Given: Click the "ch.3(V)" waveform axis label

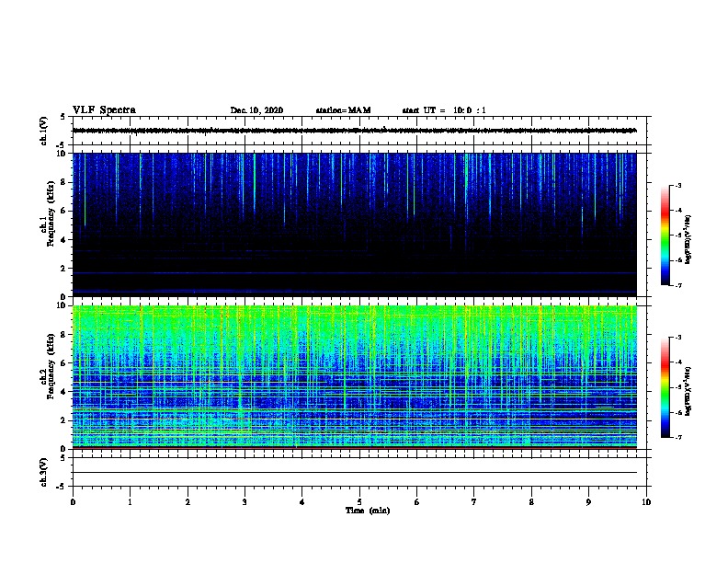Looking at the screenshot, I should pyautogui.click(x=44, y=473).
